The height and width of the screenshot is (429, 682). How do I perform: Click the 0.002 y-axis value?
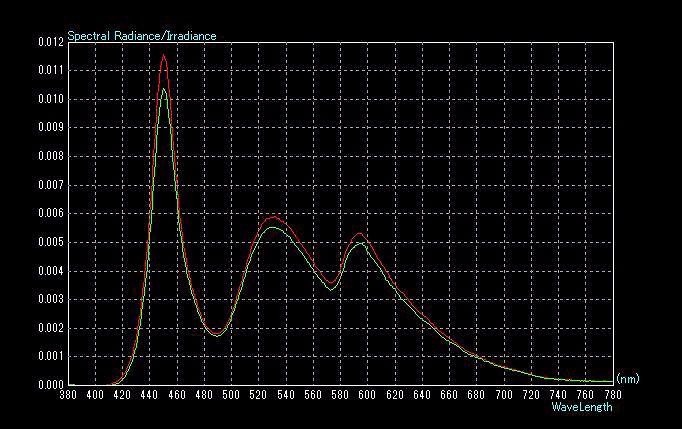(x=51, y=328)
